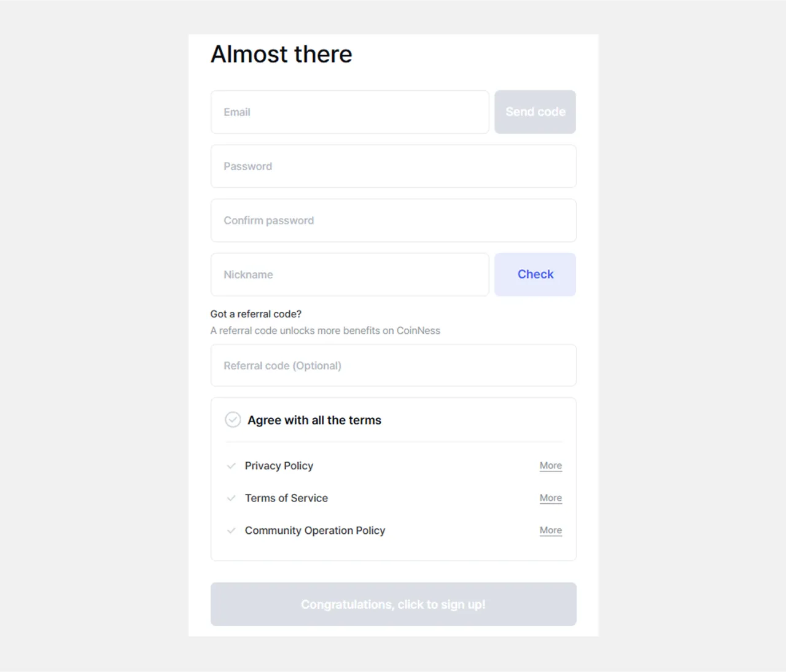Open More link for Community Operation Policy
This screenshot has height=672, width=786.
pos(551,530)
